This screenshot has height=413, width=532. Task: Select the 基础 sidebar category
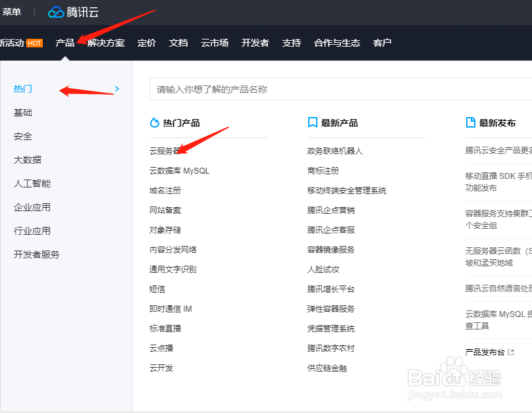23,112
